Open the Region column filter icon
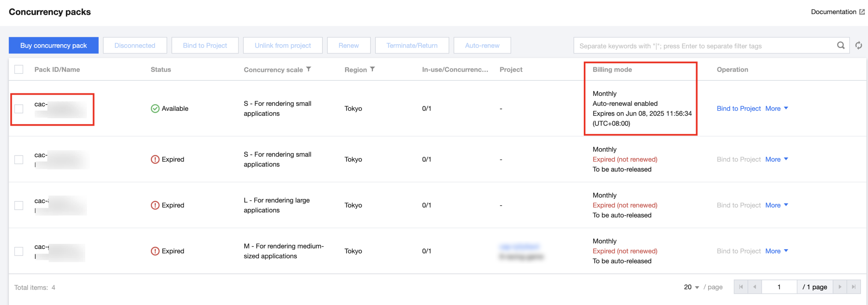The image size is (868, 305). tap(372, 69)
